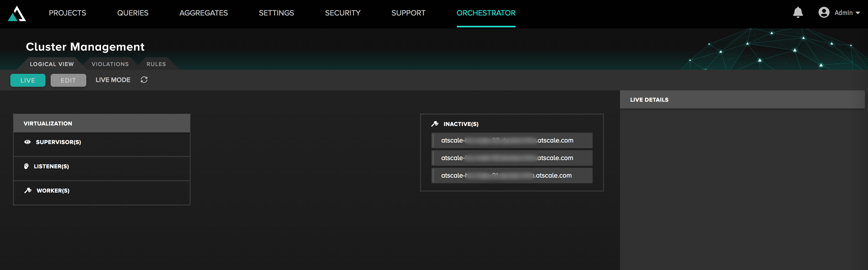Select the third inactive host starting atscale-h
Screen dimensions: 868x270
pyautogui.click(x=512, y=176)
